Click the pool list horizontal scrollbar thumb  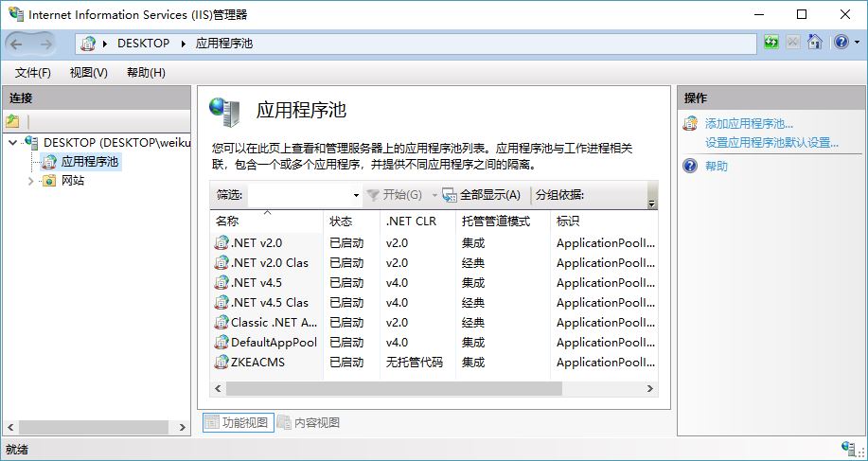point(394,389)
